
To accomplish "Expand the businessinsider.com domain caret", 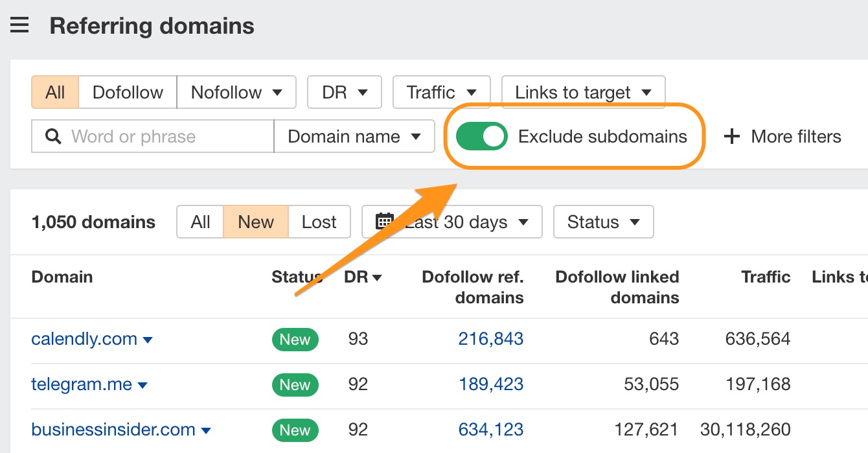I will pos(206,431).
